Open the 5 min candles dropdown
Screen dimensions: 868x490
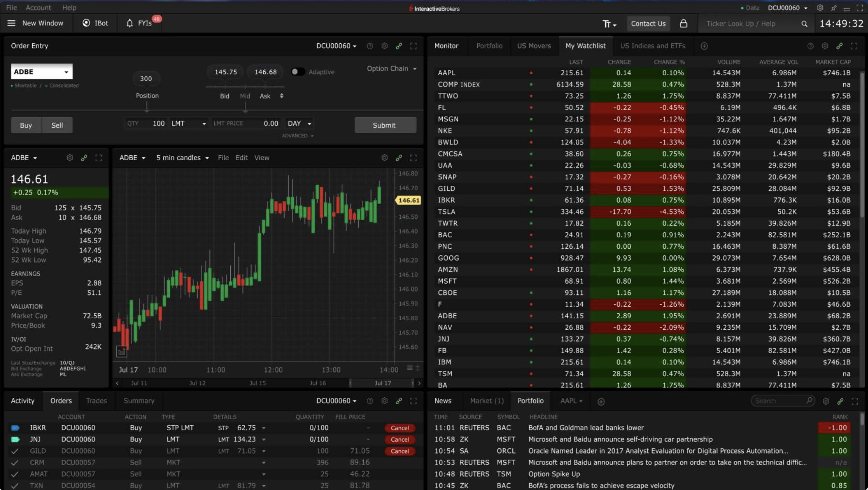pos(182,158)
